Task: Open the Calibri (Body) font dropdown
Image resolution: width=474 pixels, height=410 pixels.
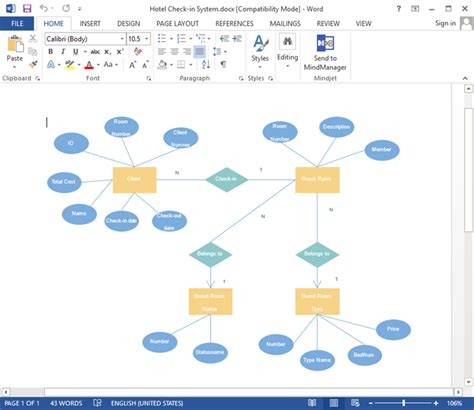Action: point(122,39)
